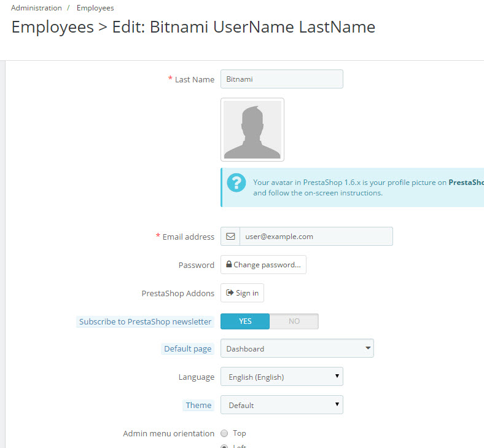This screenshot has height=448, width=484.
Task: Click the Email address label
Action: (189, 237)
